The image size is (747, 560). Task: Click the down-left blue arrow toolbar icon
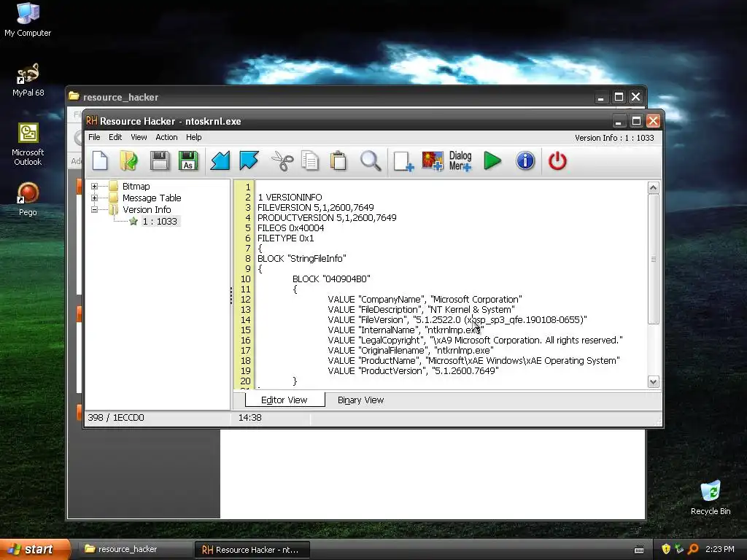220,161
